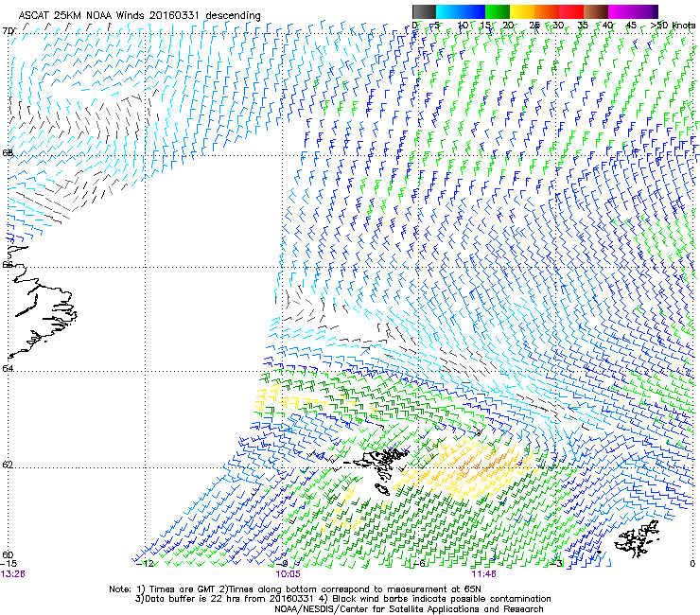Select the latitude label '68'
This screenshot has width=700, height=615.
(x=8, y=152)
